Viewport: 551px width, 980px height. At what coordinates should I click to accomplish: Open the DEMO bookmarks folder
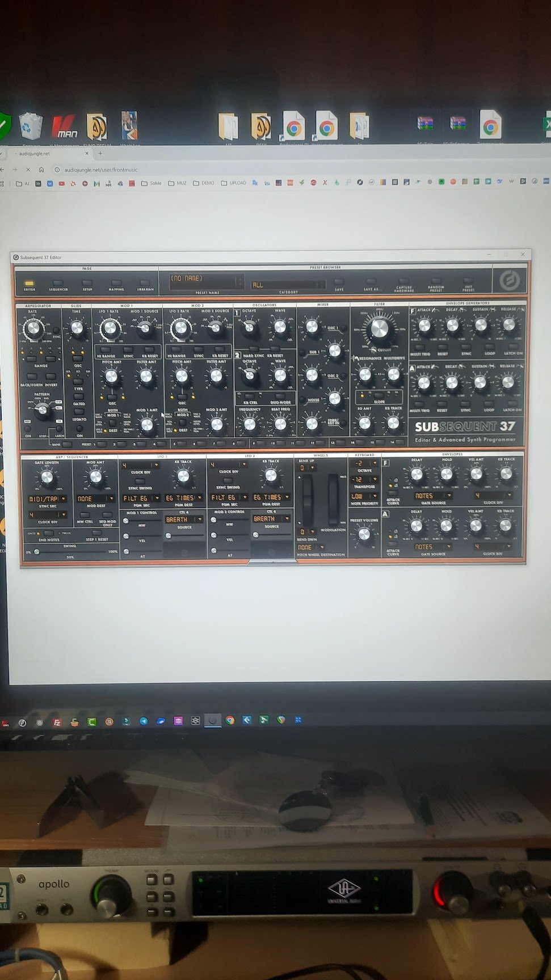point(204,183)
